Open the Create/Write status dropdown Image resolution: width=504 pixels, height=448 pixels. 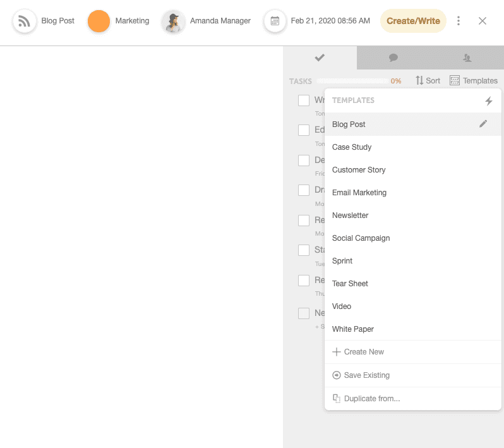point(413,21)
